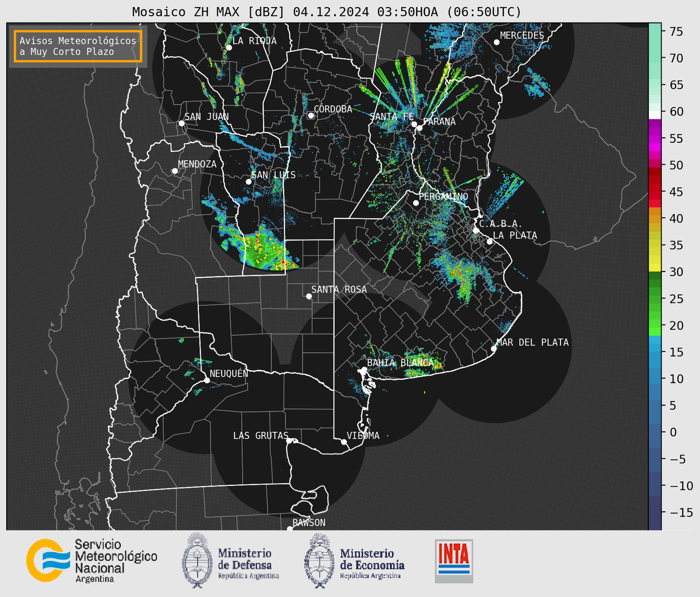
Task: Select the LA RIOJA city marker
Action: pos(229,48)
